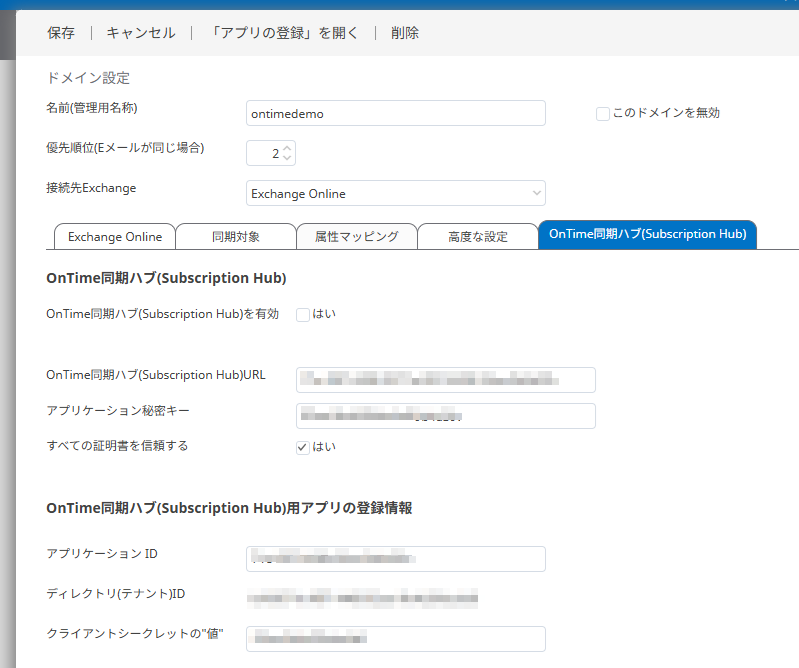Click the アプリケーション ID input field
Screen dimensions: 799x668
point(395,559)
